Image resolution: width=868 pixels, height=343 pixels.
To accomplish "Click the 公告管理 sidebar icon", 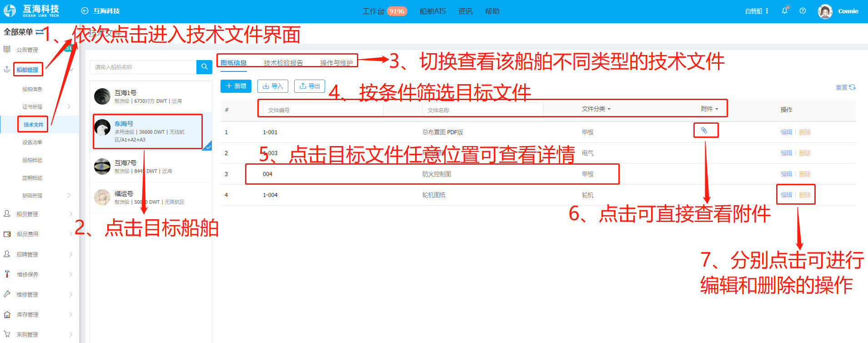I will click(x=7, y=49).
